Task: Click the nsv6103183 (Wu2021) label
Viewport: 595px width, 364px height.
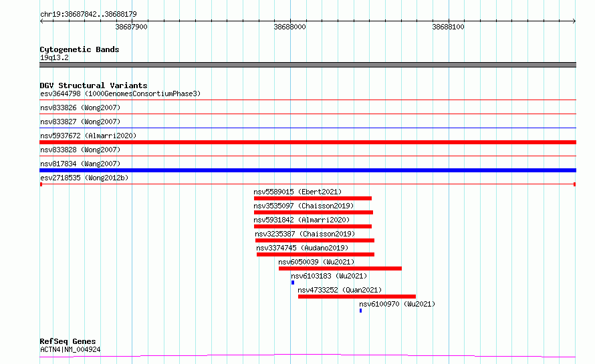Action: coord(329,276)
